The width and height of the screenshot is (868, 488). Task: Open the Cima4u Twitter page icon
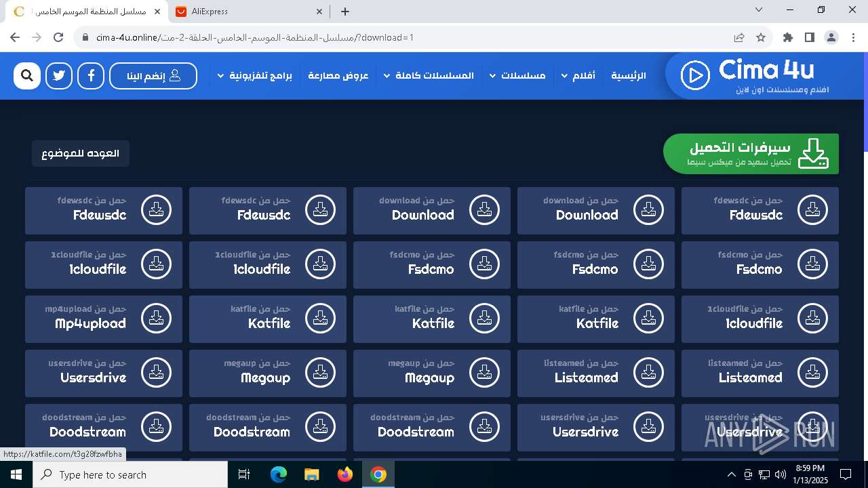[59, 76]
